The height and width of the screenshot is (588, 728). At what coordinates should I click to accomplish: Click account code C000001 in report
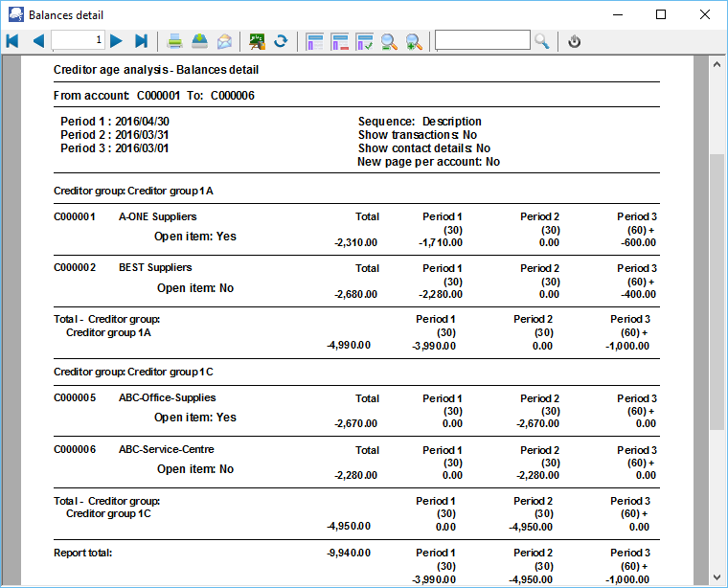coord(75,216)
